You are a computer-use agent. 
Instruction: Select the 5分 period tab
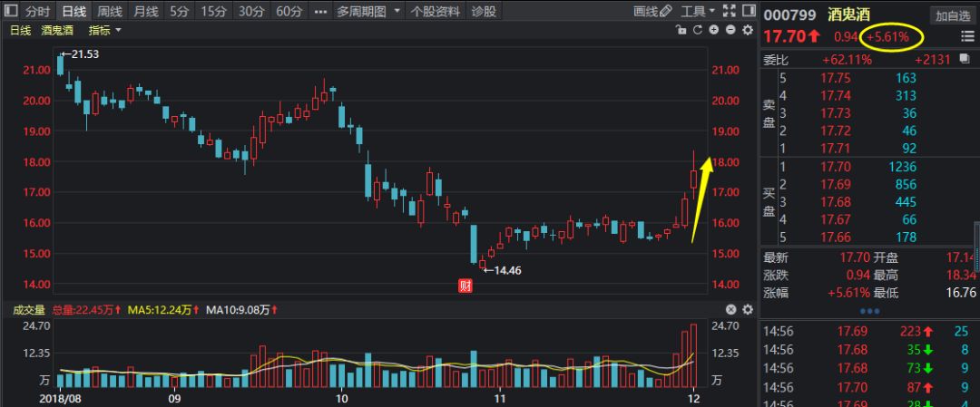(x=179, y=11)
